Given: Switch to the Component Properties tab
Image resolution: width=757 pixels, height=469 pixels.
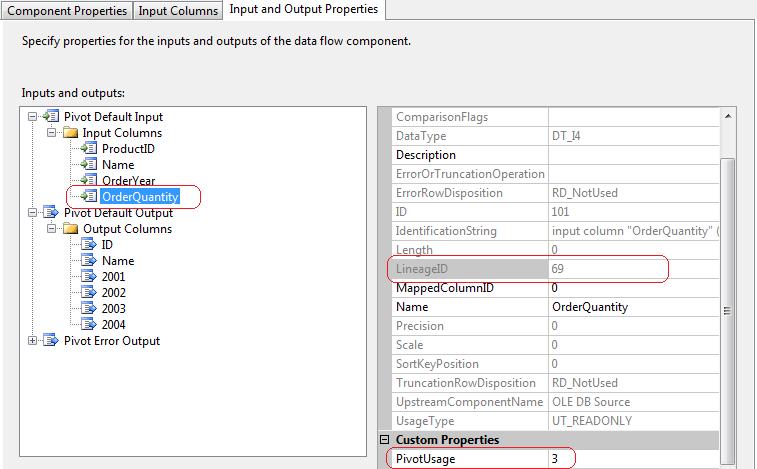Looking at the screenshot, I should click(x=67, y=10).
